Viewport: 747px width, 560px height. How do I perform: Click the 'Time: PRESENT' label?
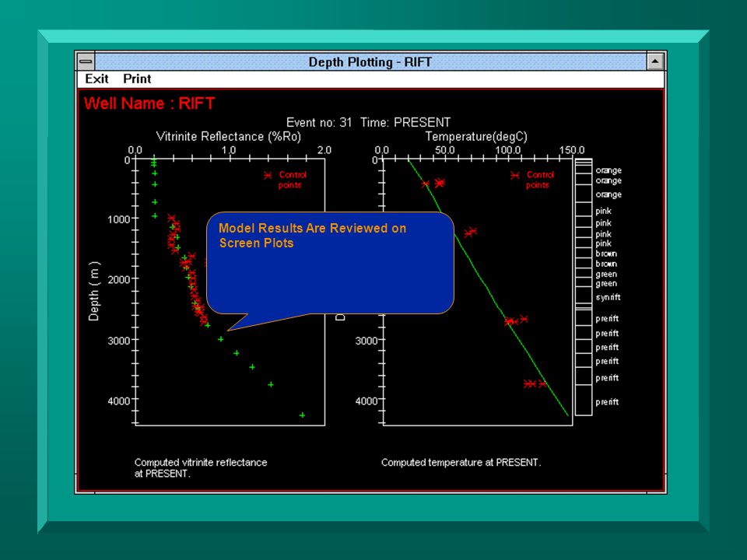pos(405,122)
